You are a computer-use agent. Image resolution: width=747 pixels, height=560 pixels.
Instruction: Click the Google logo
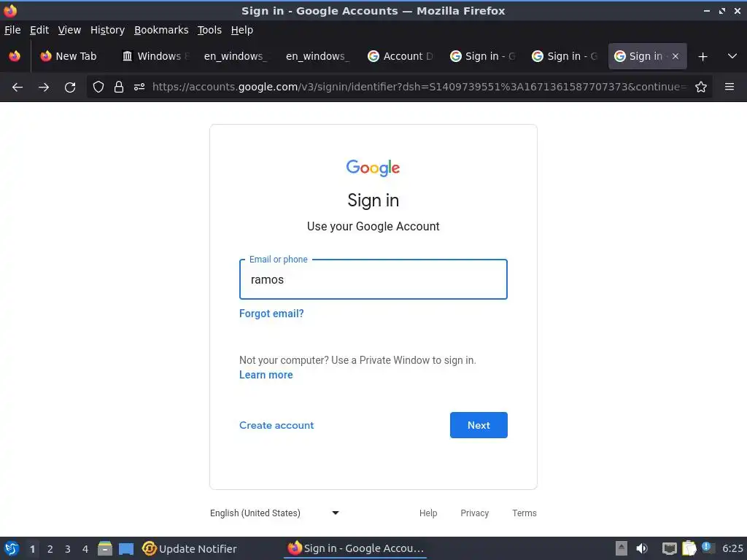(373, 168)
